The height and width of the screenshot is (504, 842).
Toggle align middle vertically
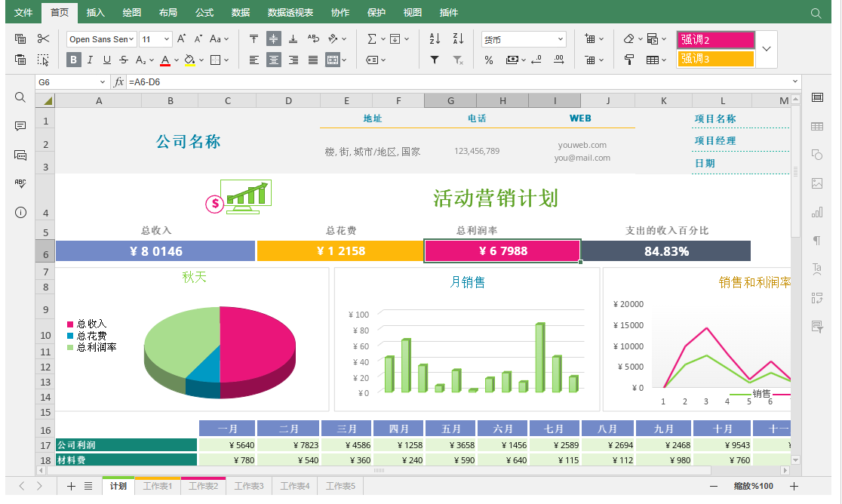coord(273,38)
